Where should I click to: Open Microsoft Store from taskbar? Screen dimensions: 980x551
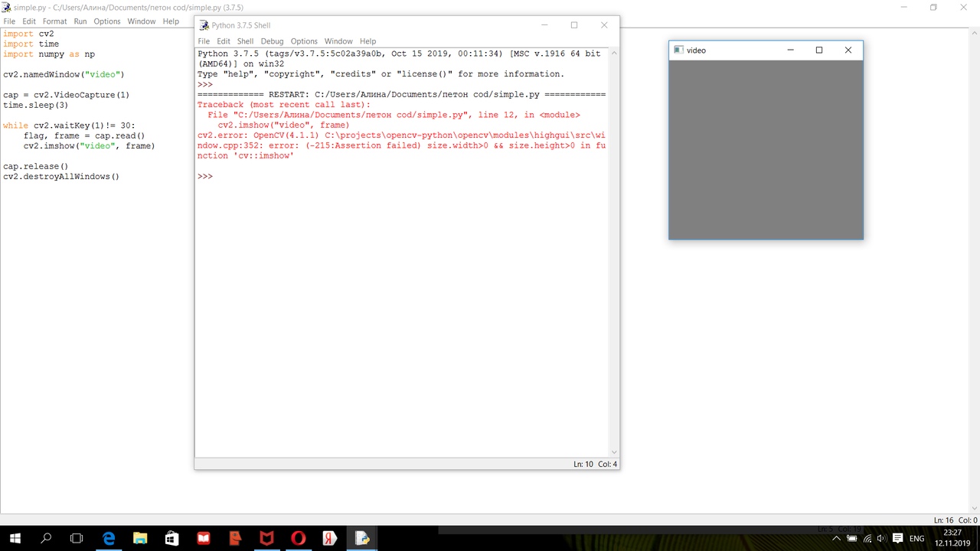pos(171,538)
